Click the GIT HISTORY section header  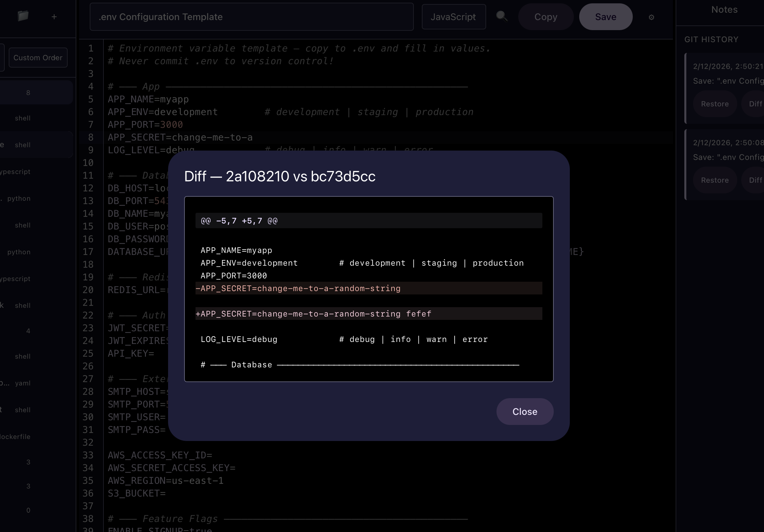711,39
